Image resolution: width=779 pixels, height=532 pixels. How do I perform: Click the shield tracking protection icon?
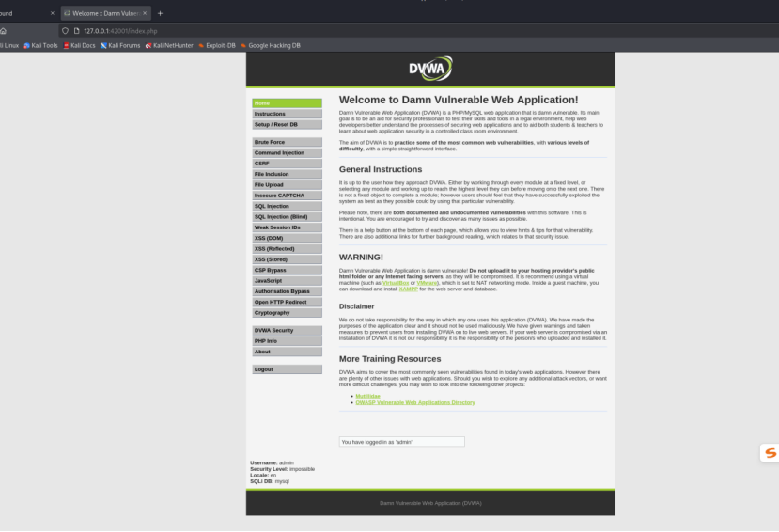click(65, 31)
